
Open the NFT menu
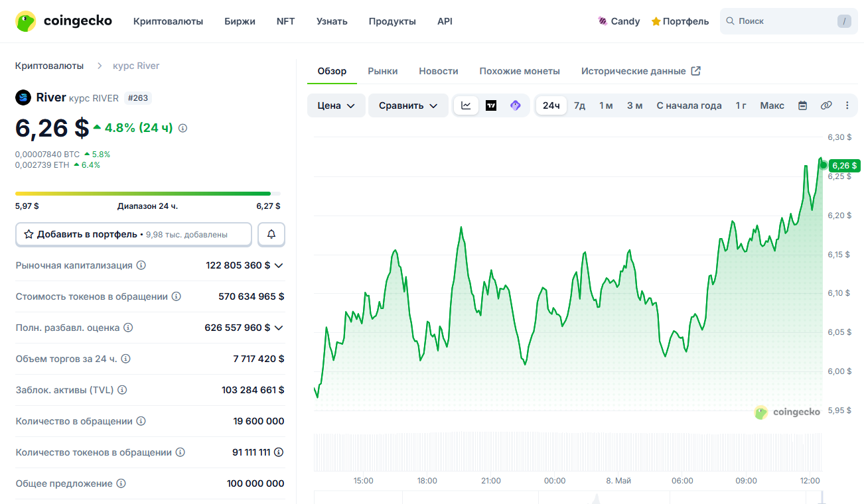point(286,21)
